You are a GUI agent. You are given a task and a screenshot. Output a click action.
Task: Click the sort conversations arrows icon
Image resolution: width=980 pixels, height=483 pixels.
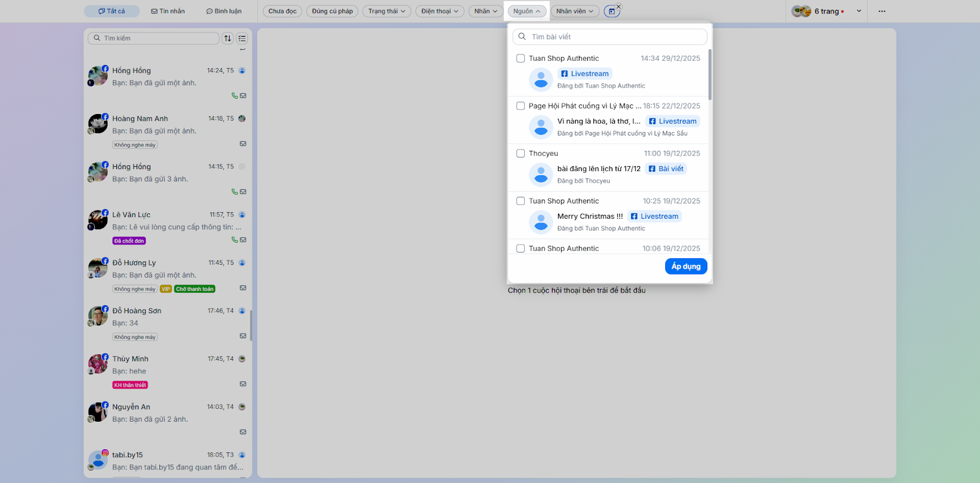[228, 38]
